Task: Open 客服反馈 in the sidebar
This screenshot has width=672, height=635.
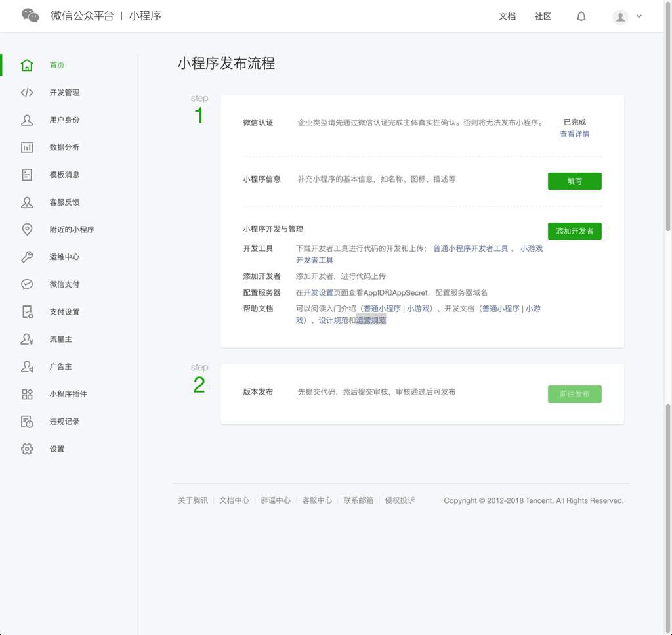Action: point(64,202)
